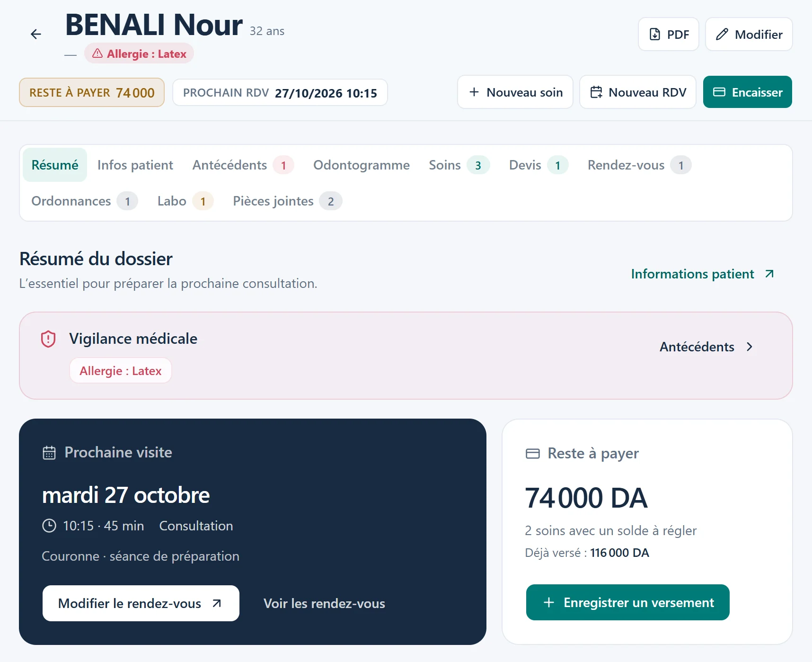Click the Déjà versé 116 000 DA text
Screen dimensions: 812x662
coord(587,553)
